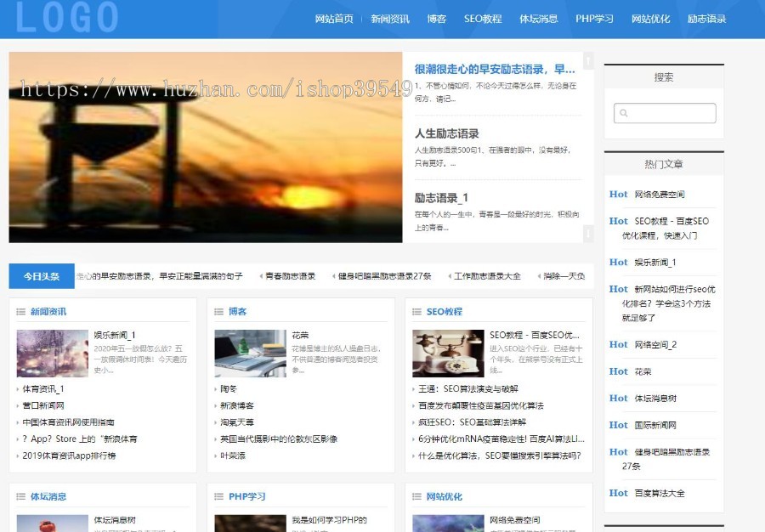Open 淘氣天尊 list item
This screenshot has width=765, height=532.
(237, 422)
